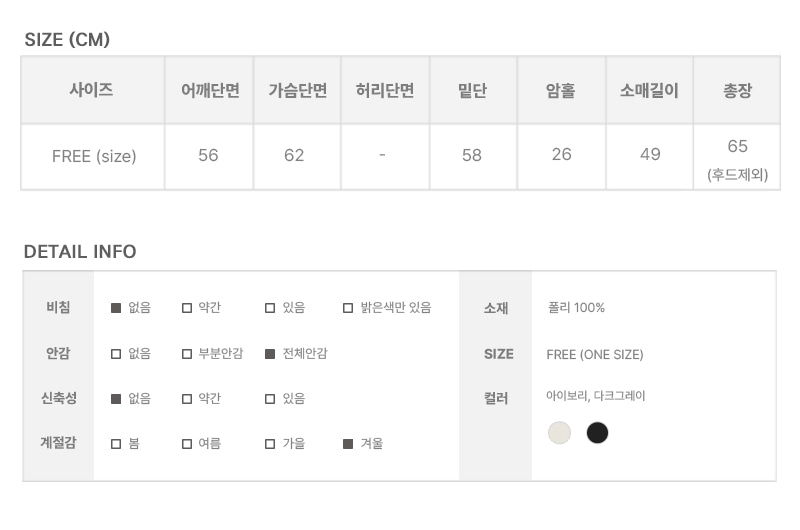Tick 있음 checkbox for 신축성
Viewport: 800px width, 530px height.
tap(270, 399)
